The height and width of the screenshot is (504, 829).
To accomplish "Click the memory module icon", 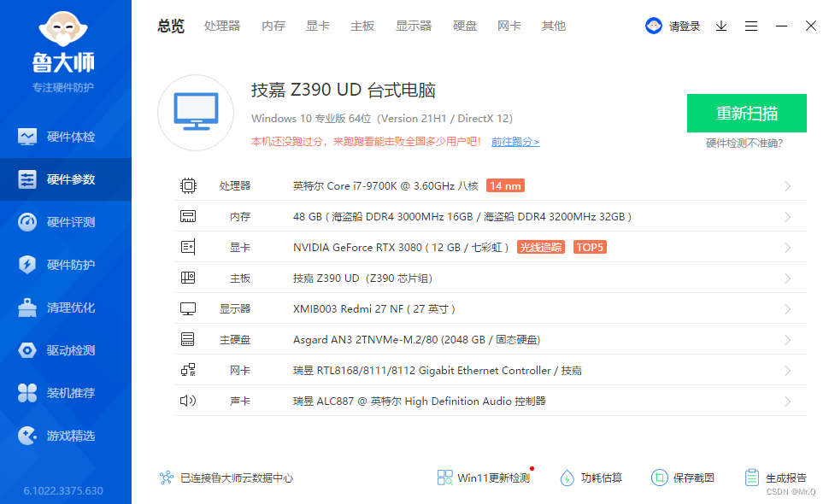I will (x=188, y=217).
